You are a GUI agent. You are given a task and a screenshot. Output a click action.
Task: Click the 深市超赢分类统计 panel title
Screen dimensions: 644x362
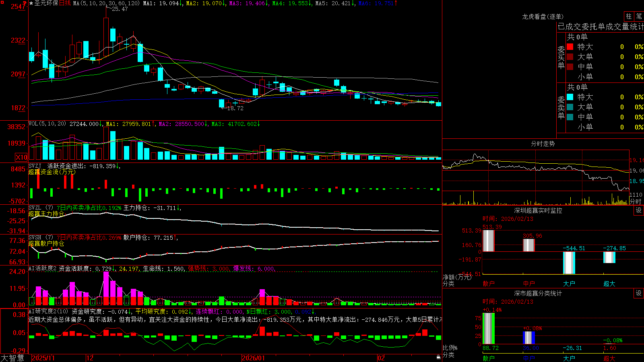[x=538, y=293]
